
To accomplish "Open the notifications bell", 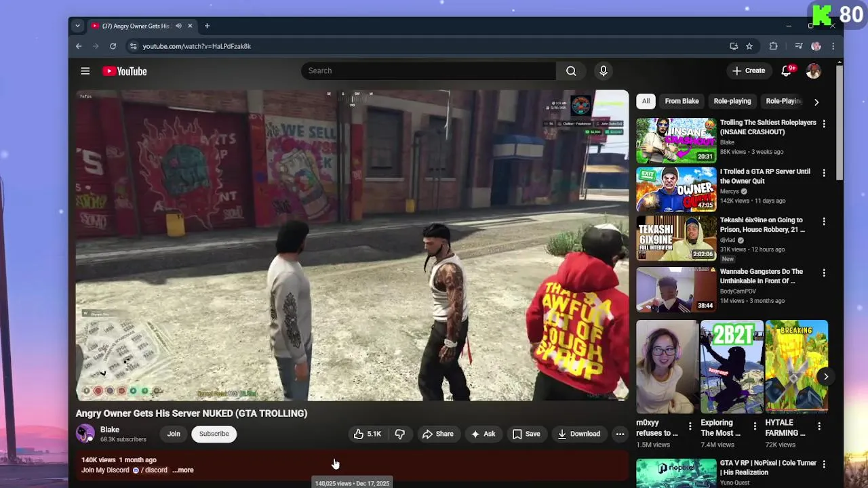I will (787, 70).
